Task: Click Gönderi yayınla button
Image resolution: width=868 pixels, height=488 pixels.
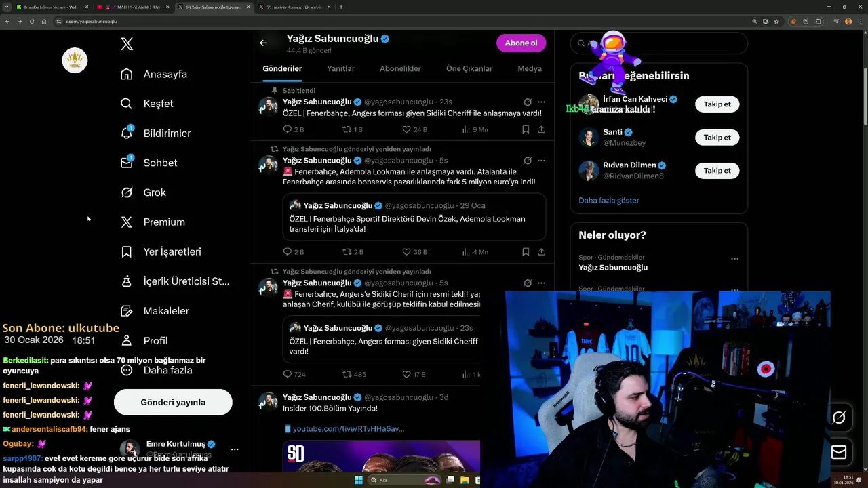Action: click(x=173, y=402)
